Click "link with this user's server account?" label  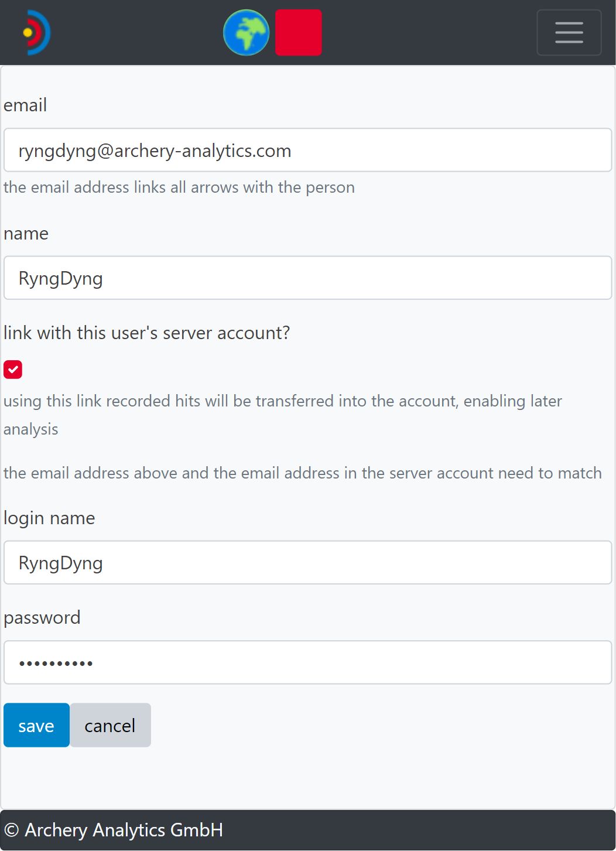[147, 333]
